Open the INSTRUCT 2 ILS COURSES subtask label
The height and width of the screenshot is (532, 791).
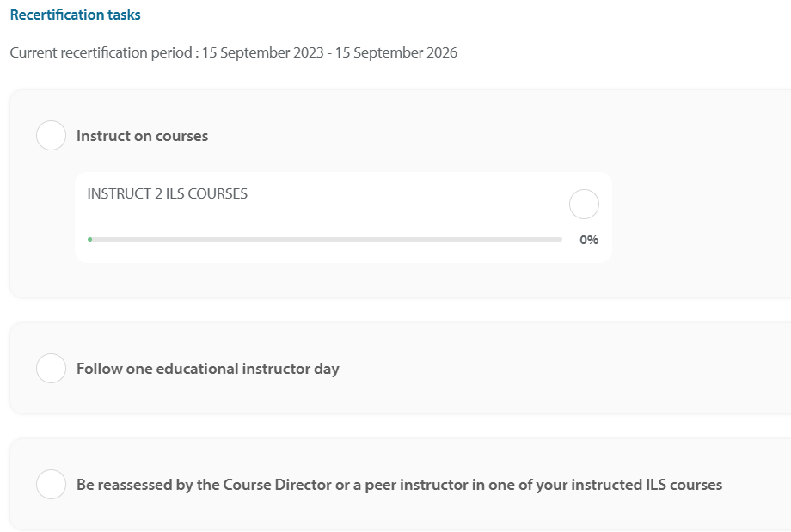167,194
